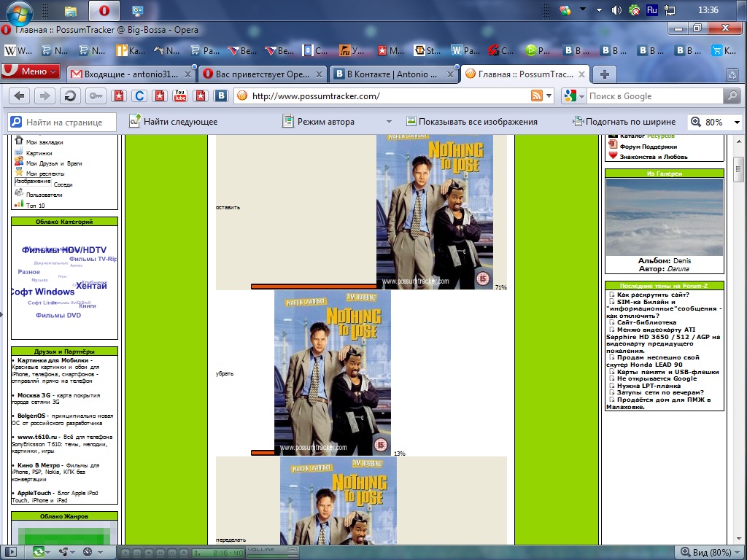Open the Вид (80%) view dropdown in the status bar

(x=712, y=553)
